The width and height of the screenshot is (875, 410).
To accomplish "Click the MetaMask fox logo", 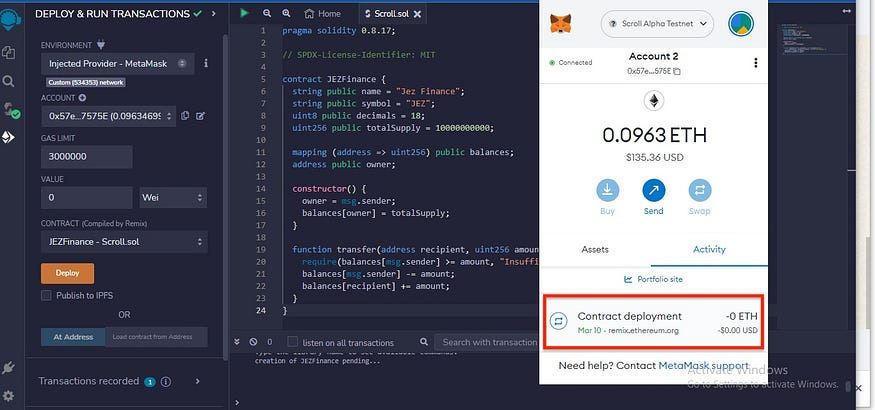I will click(560, 23).
